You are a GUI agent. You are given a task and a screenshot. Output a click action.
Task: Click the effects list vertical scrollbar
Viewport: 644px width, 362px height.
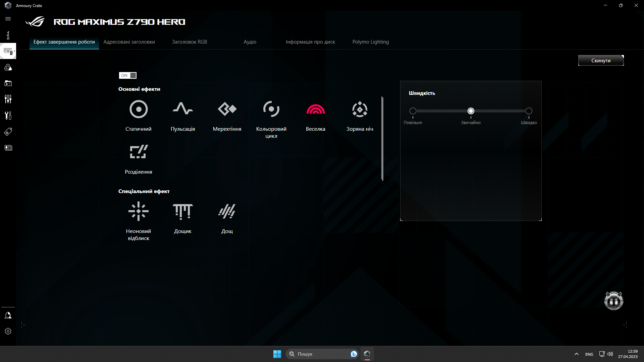point(382,139)
